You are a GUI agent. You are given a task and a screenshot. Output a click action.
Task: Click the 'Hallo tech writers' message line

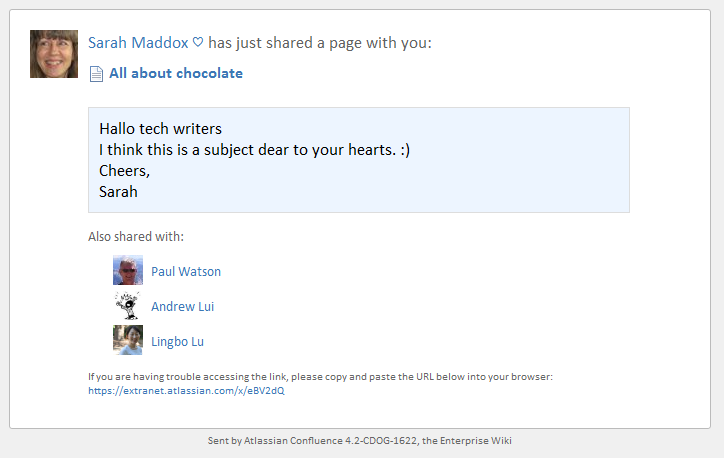coord(161,129)
